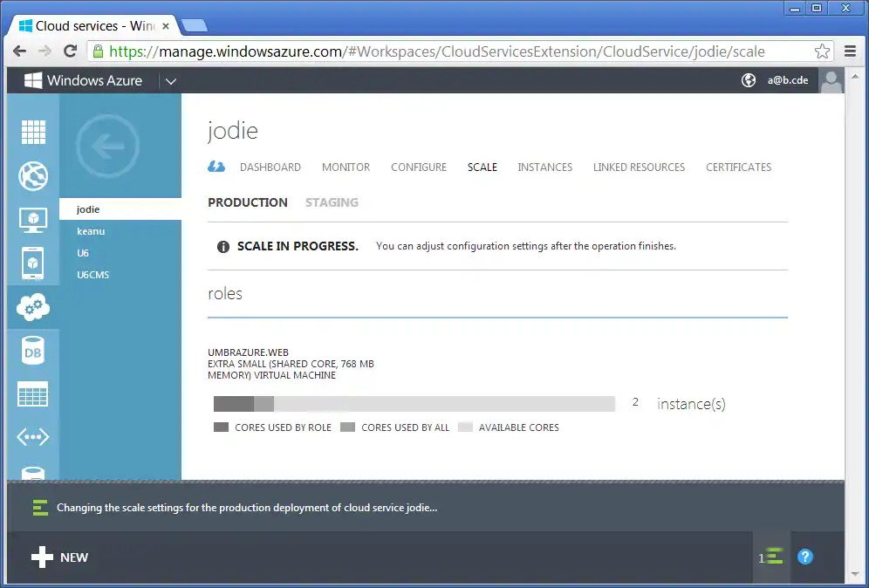869x588 pixels.
Task: Open the SQL Databases DB icon
Action: tap(32, 351)
